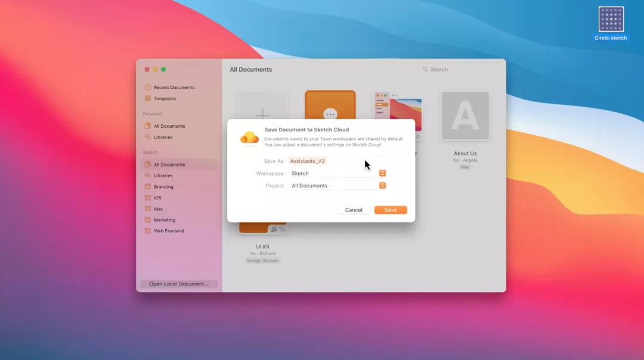
Task: Select the Branding project folder
Action: pyautogui.click(x=163, y=187)
